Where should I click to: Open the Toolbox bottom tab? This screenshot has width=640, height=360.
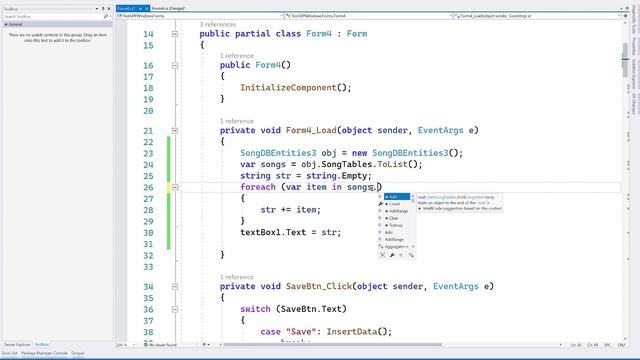42,345
